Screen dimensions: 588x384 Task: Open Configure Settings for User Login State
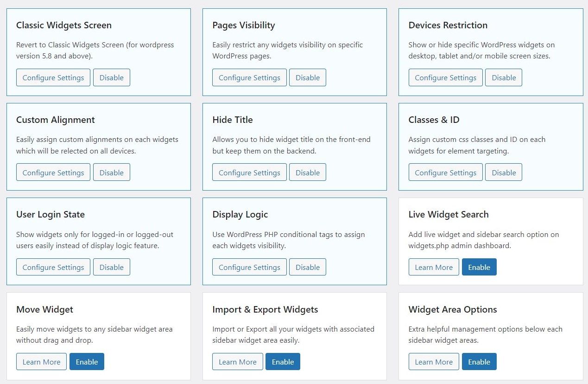coord(53,267)
